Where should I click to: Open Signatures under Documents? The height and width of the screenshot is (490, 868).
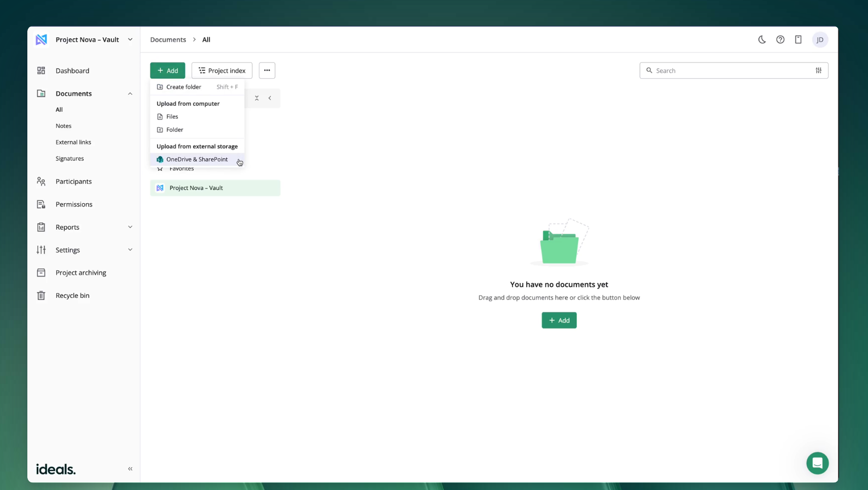coord(69,159)
